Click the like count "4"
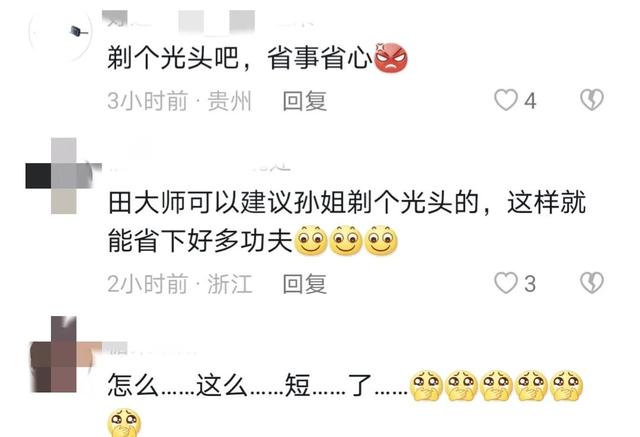 (530, 101)
